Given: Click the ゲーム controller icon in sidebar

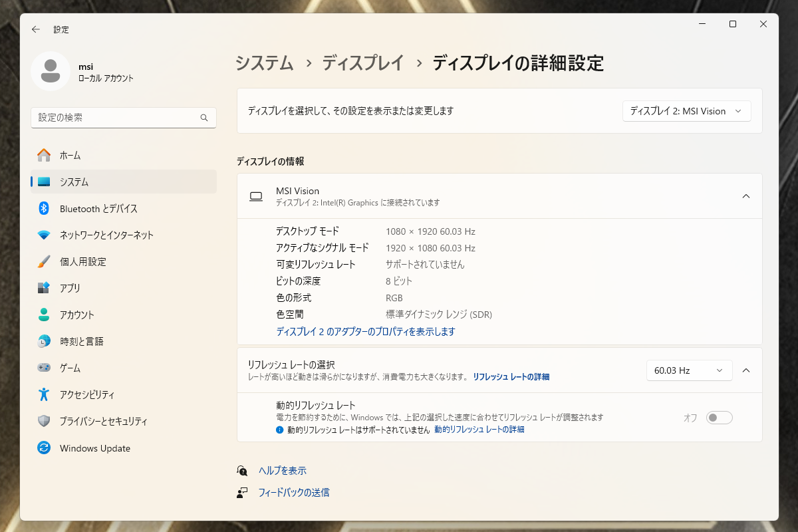Looking at the screenshot, I should tap(43, 368).
